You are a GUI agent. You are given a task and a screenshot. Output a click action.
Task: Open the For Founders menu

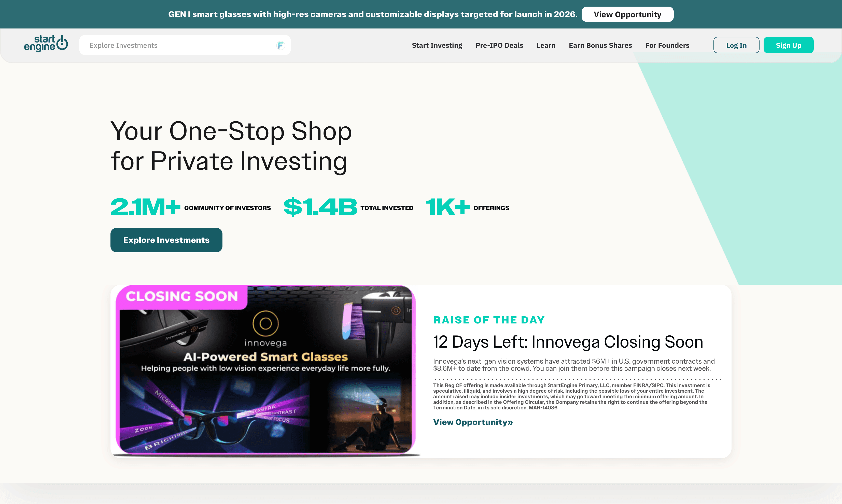(x=667, y=45)
